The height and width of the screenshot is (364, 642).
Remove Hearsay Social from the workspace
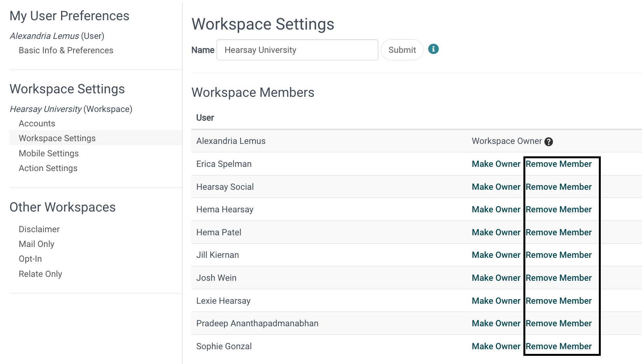tap(559, 187)
